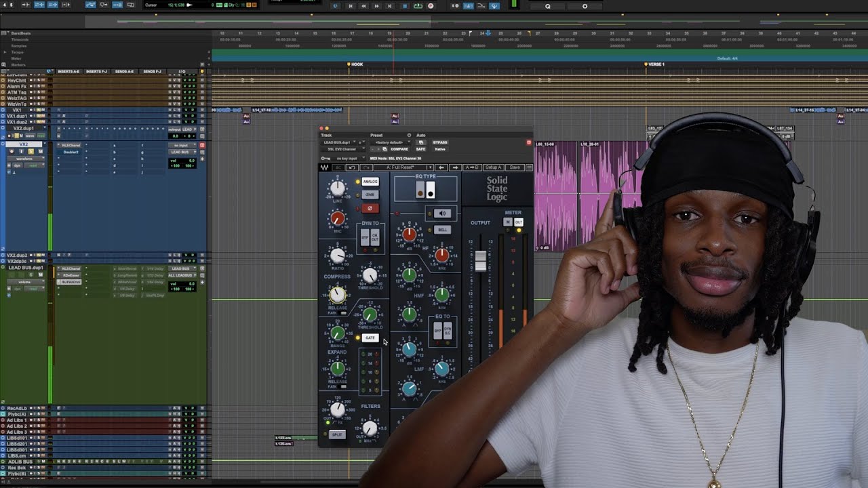The width and height of the screenshot is (868, 488).
Task: Click the red target button in plugin window
Action: 529,142
